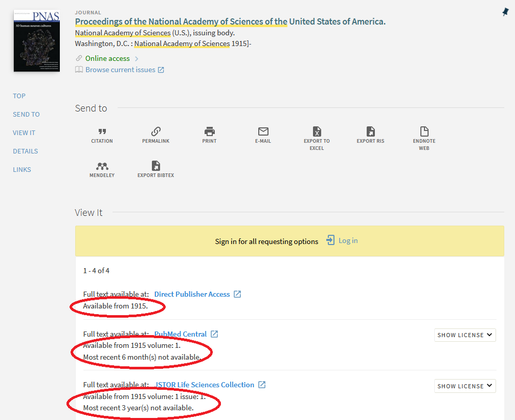
Task: Jump to the Details section
Action: click(x=25, y=151)
